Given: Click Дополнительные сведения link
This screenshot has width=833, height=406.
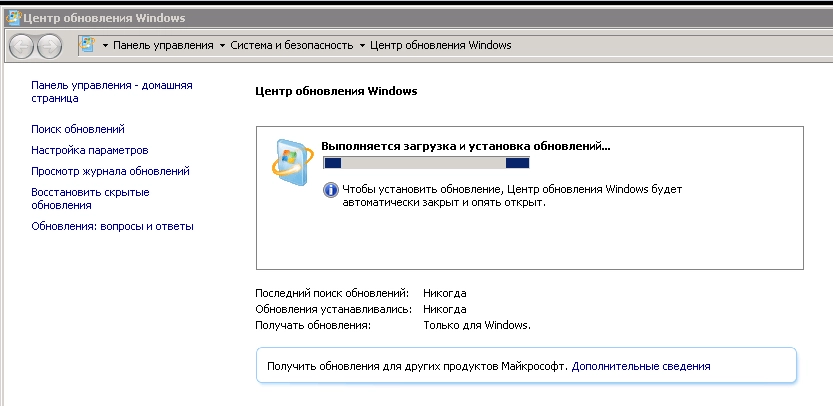Looking at the screenshot, I should 641,366.
